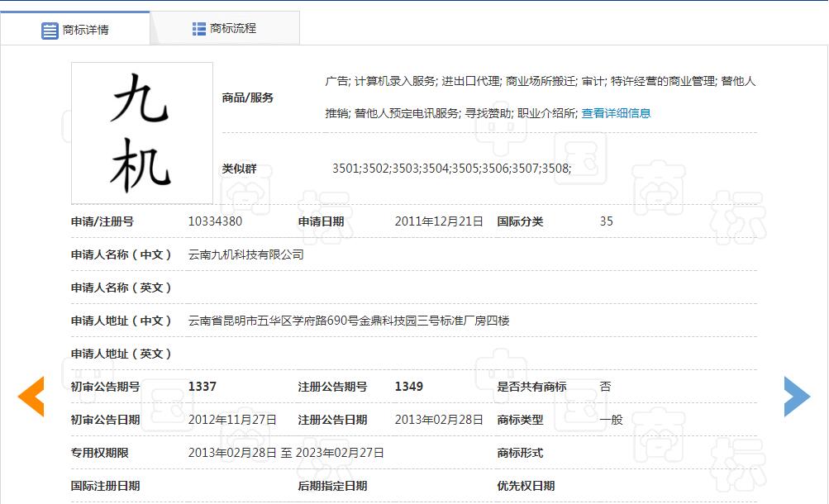This screenshot has width=829, height=504.
Task: Click the 商标形式 label
Action: click(x=520, y=453)
